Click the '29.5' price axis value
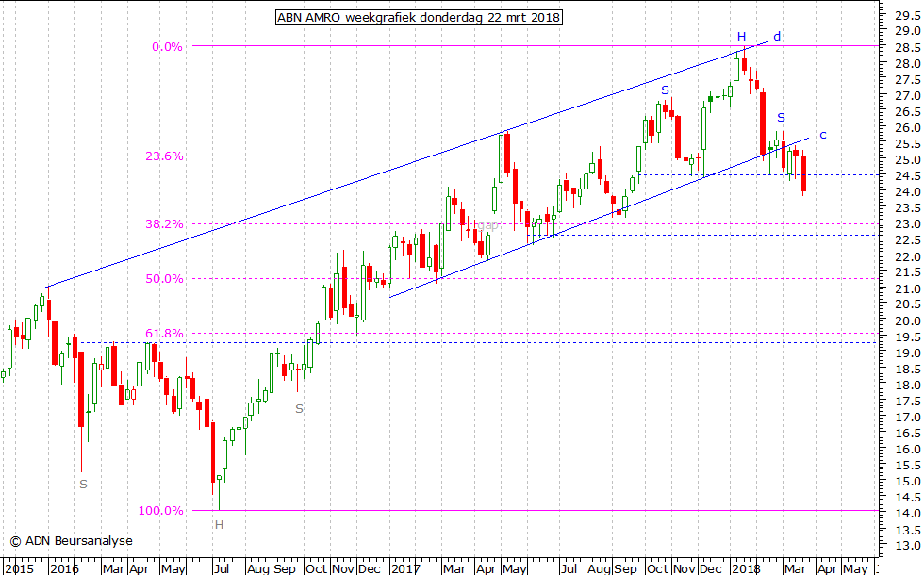This screenshot has height=575, width=924. coord(908,15)
